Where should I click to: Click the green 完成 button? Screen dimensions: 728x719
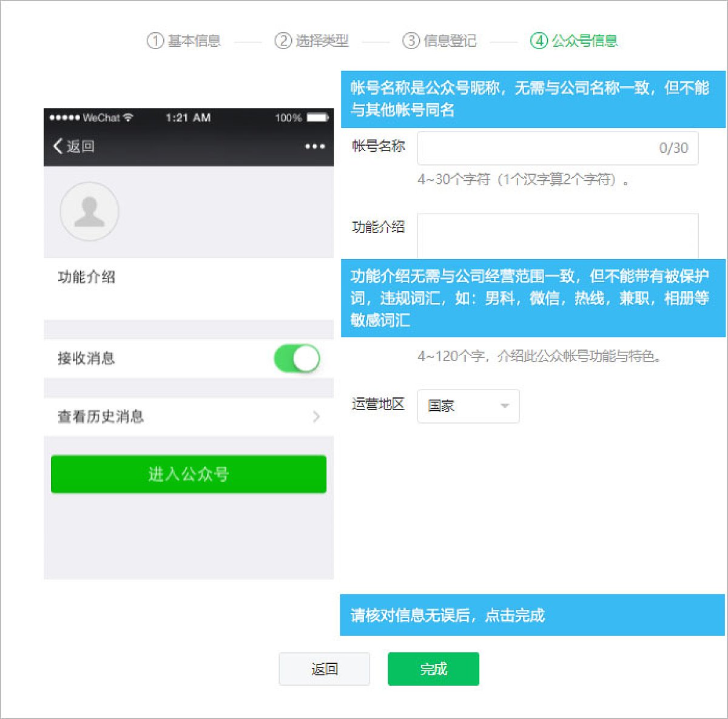[x=434, y=669]
